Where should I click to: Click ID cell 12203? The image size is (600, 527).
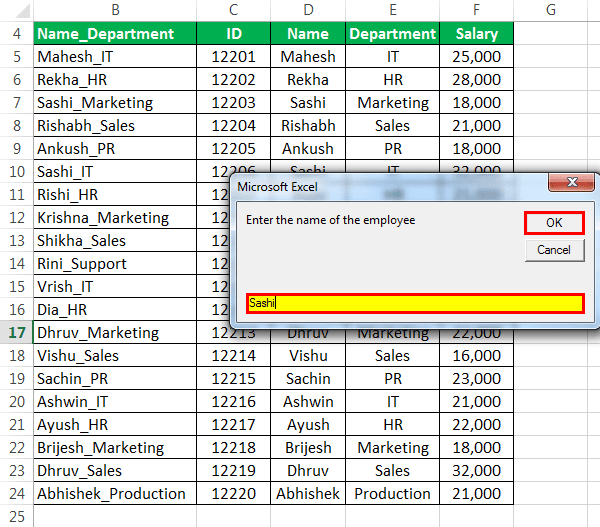233,103
